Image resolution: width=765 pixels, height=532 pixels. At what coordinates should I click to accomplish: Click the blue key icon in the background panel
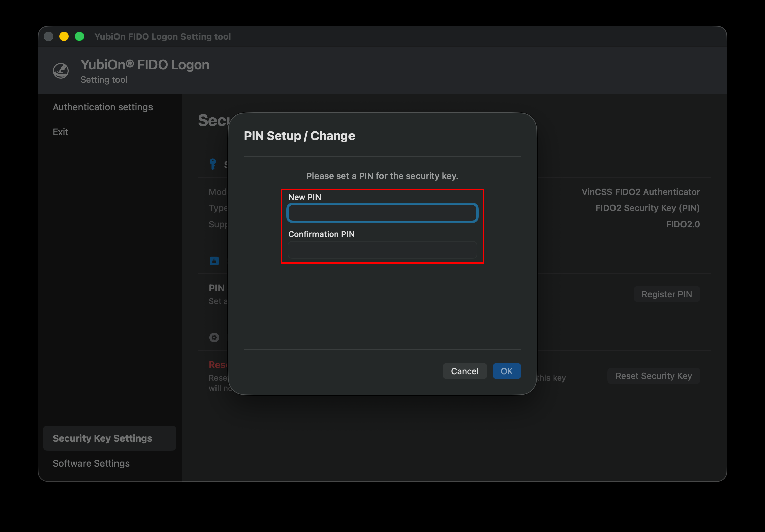click(213, 164)
